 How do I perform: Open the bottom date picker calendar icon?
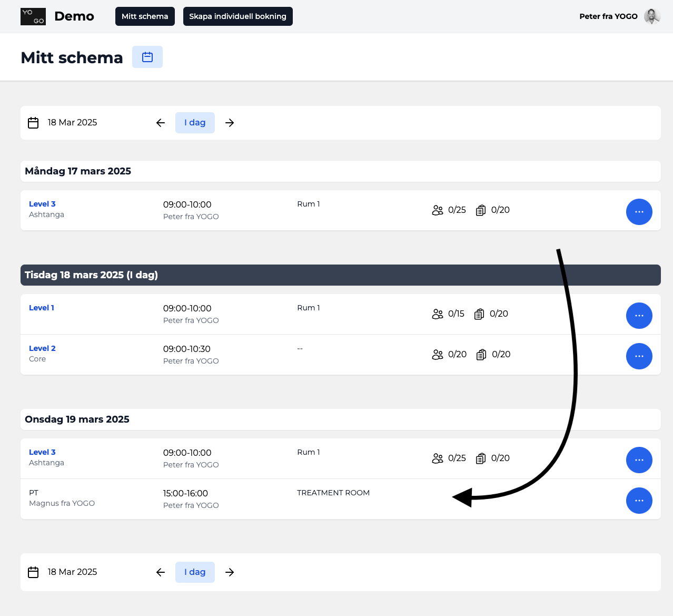click(33, 572)
